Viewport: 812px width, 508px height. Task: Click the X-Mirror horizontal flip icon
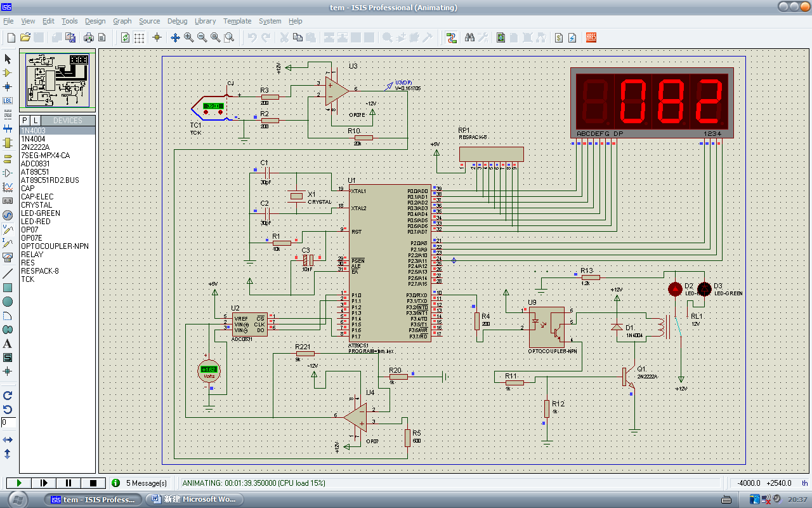8,439
